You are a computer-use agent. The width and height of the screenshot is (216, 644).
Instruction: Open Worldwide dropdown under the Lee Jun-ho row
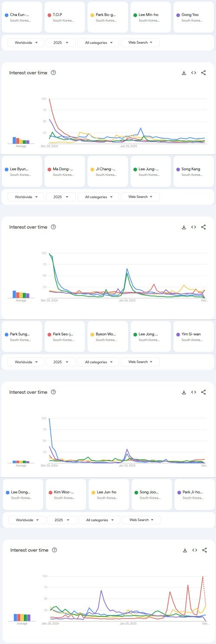pyautogui.click(x=27, y=520)
